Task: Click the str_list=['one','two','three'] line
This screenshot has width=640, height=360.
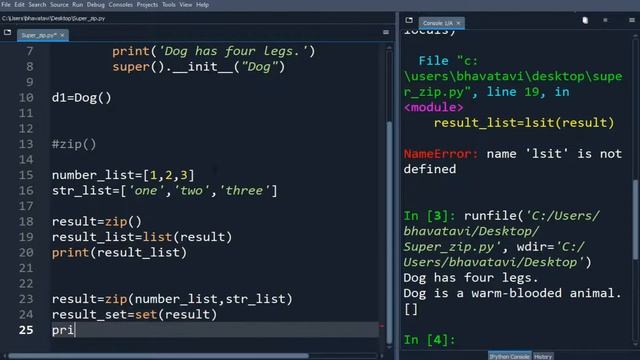Action: coord(164,191)
